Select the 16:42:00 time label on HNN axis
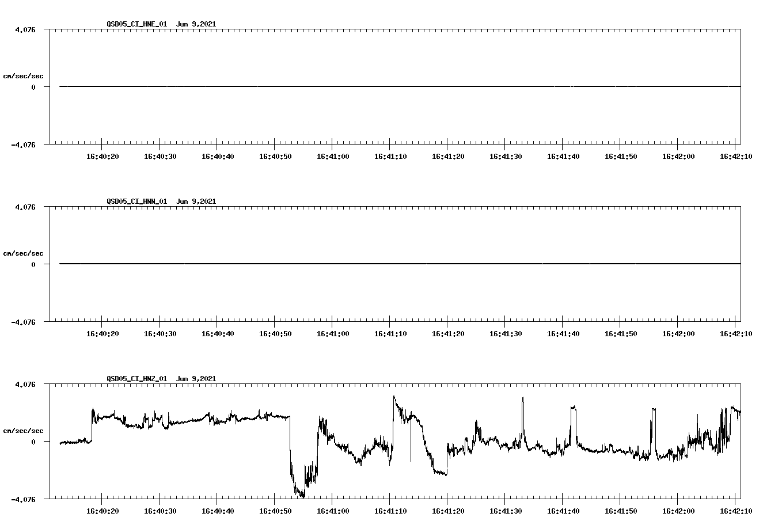This screenshot has height=532, width=782. point(678,334)
